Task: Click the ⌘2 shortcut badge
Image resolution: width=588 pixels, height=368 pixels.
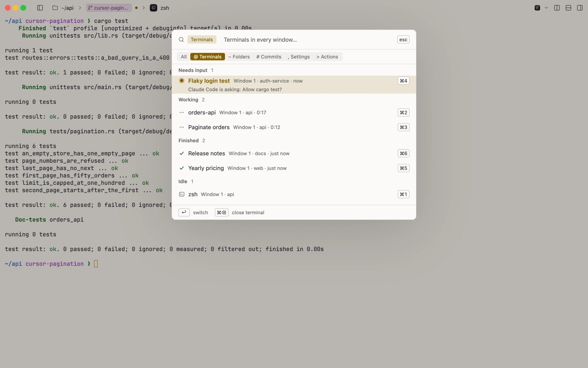Action: point(403,112)
